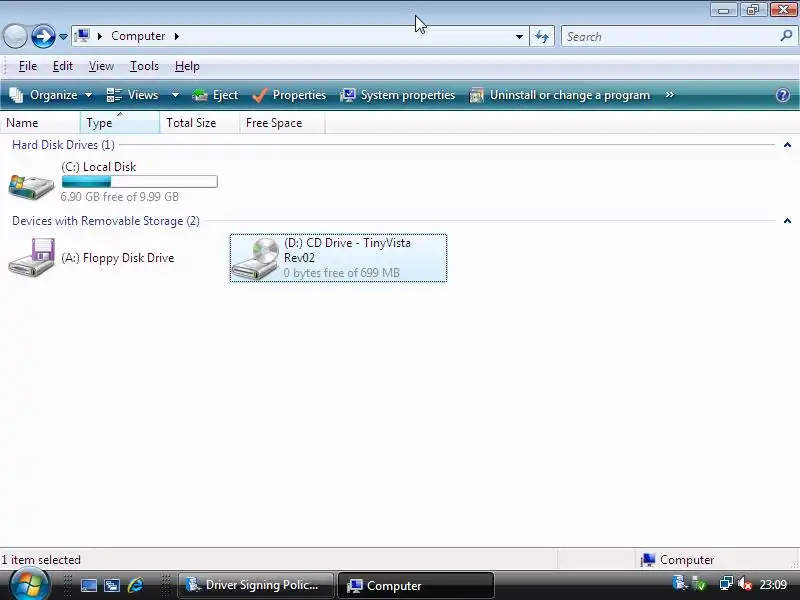Click Show Desktop quick launch icon
The height and width of the screenshot is (600, 800).
pos(88,585)
